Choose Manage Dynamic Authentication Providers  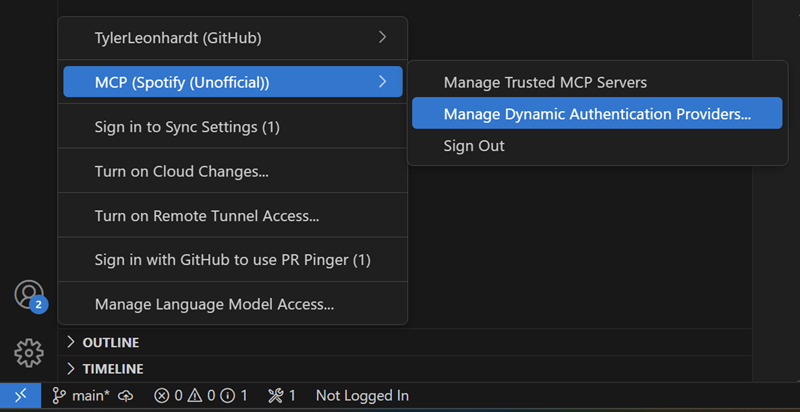point(597,114)
